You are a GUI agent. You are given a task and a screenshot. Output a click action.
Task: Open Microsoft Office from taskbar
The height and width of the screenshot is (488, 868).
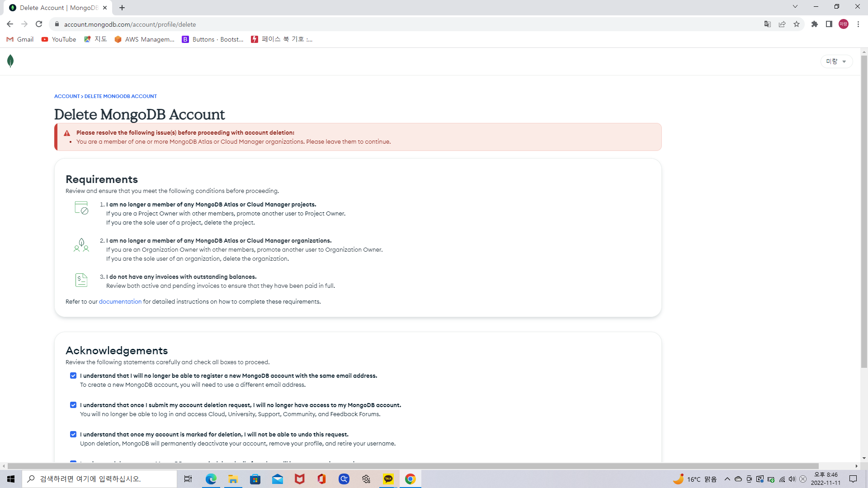322,479
